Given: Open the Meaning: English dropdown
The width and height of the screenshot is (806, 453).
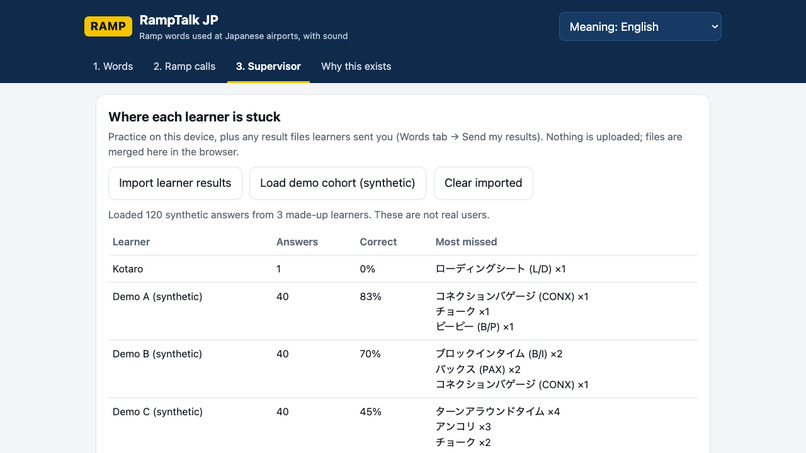Looking at the screenshot, I should pyautogui.click(x=640, y=27).
